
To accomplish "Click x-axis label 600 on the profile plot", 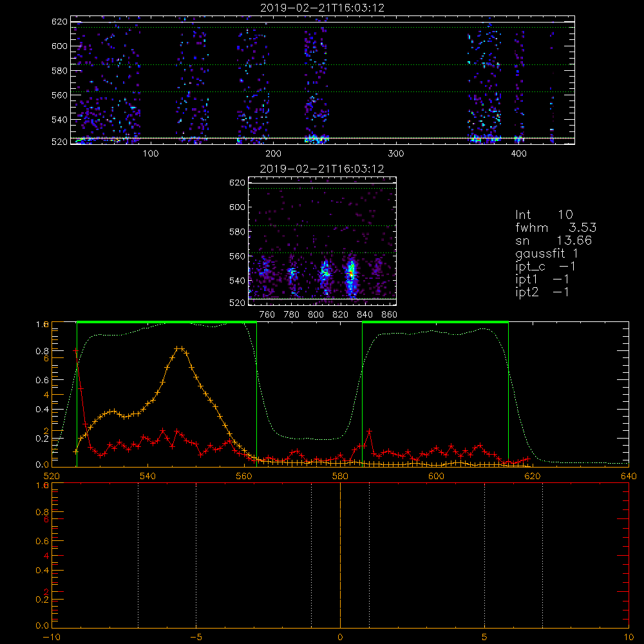I will 436,476.
